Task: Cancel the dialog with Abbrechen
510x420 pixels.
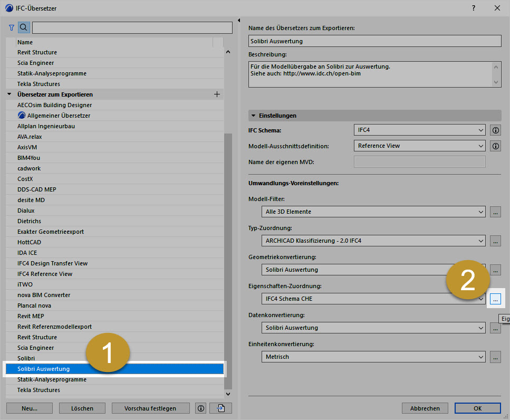Action: pos(425,408)
